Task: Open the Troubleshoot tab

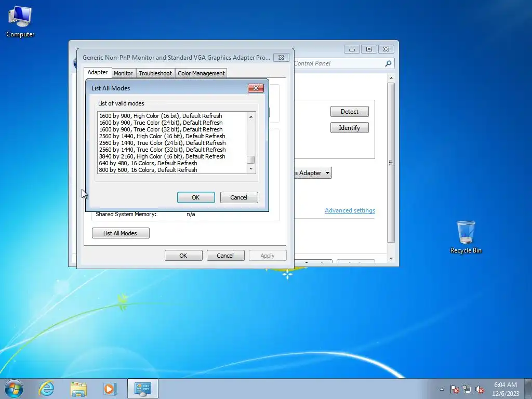Action: click(x=155, y=73)
